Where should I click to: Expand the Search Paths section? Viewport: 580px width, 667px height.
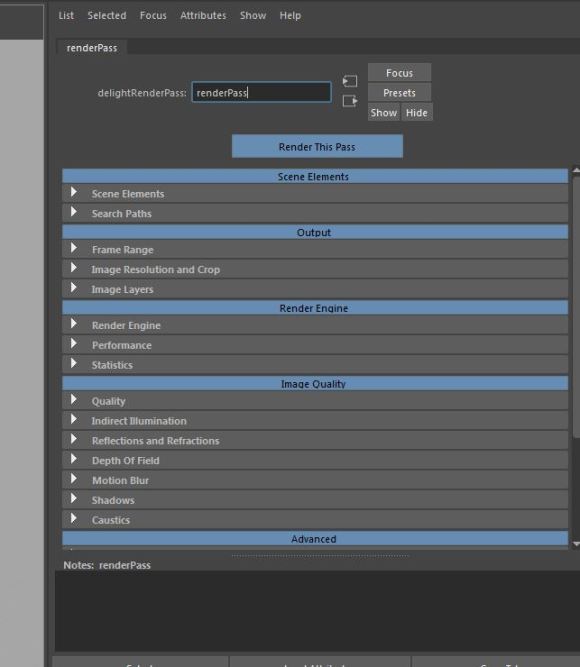pyautogui.click(x=315, y=213)
